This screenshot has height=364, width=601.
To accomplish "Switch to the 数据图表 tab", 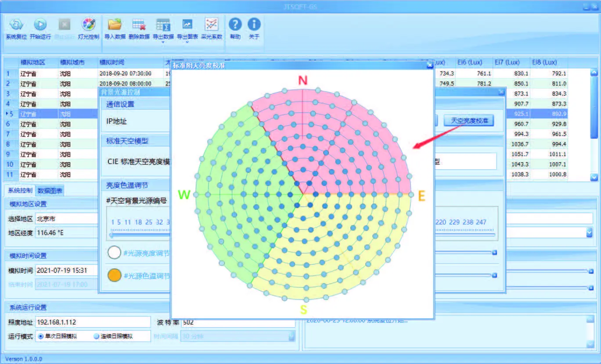I will pyautogui.click(x=50, y=191).
